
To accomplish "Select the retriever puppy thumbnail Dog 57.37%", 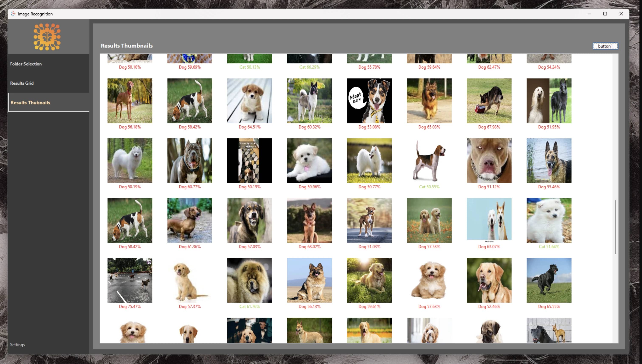I will click(x=190, y=280).
